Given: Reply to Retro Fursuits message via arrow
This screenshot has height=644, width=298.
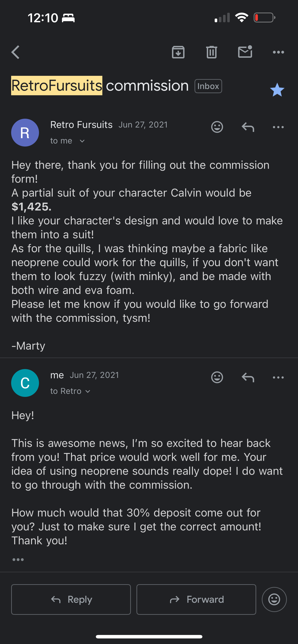Looking at the screenshot, I should 248,127.
